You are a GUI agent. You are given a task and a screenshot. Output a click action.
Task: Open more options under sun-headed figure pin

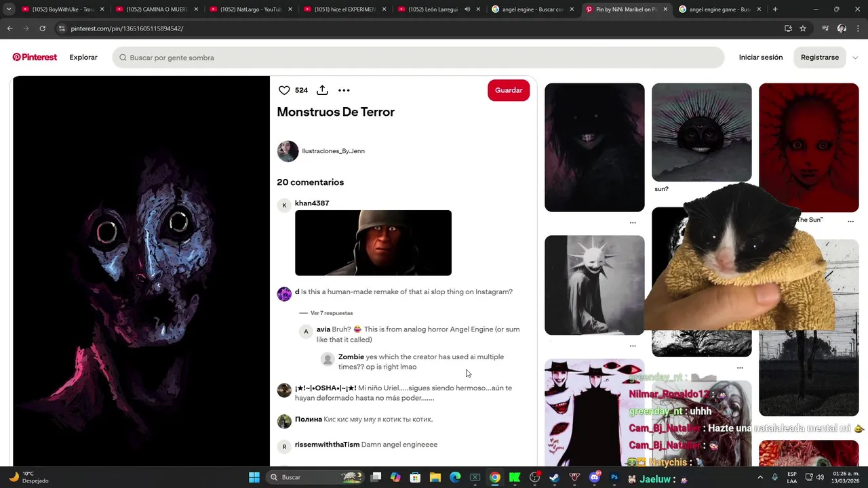[633, 346]
